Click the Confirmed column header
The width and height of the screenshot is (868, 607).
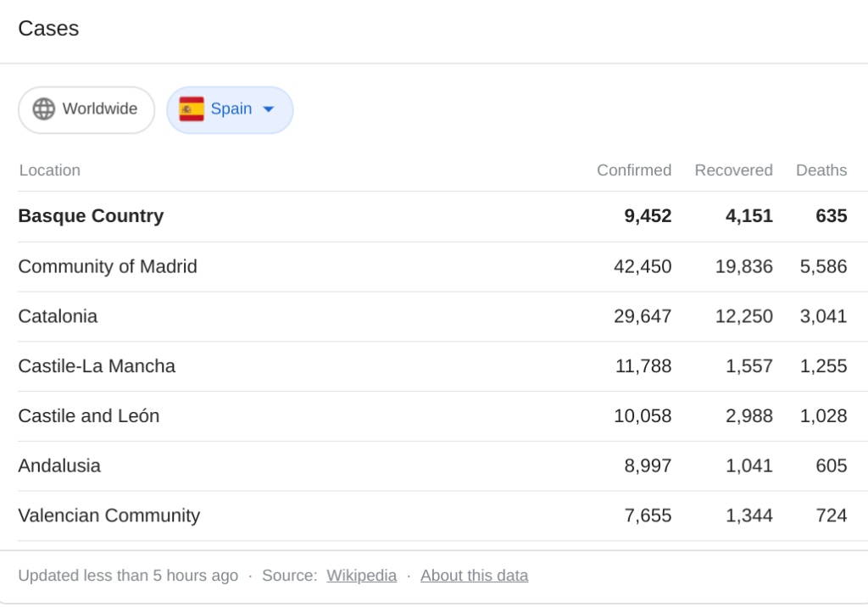(x=633, y=170)
